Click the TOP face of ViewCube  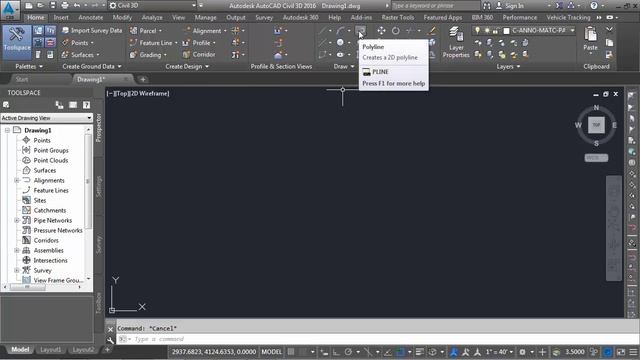click(x=596, y=125)
